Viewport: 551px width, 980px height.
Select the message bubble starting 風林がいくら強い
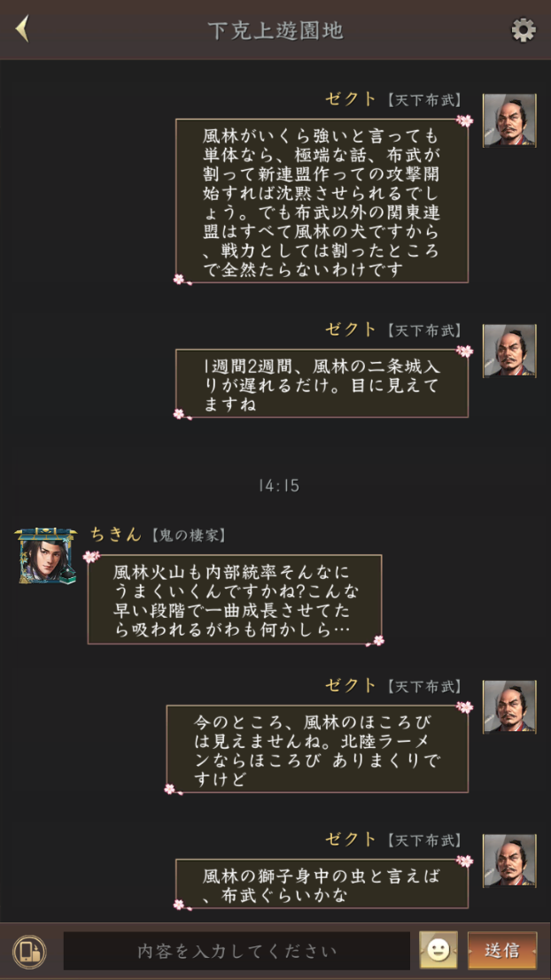click(x=322, y=201)
